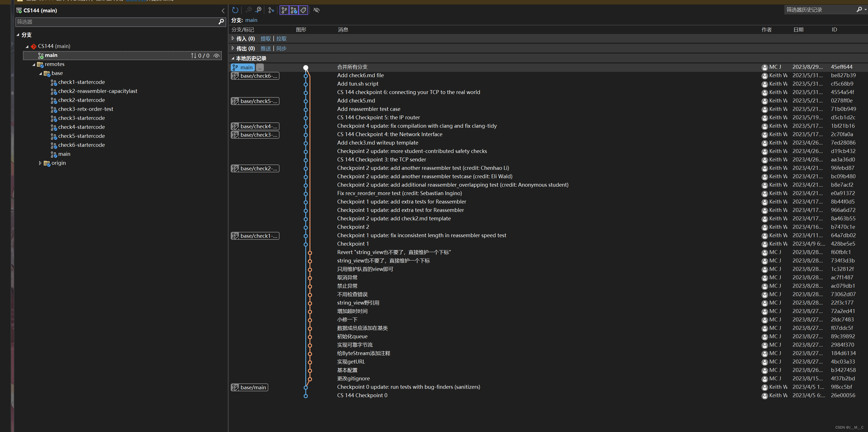Select check3-retx-order-test remote branch
The image size is (868, 432).
(86, 109)
